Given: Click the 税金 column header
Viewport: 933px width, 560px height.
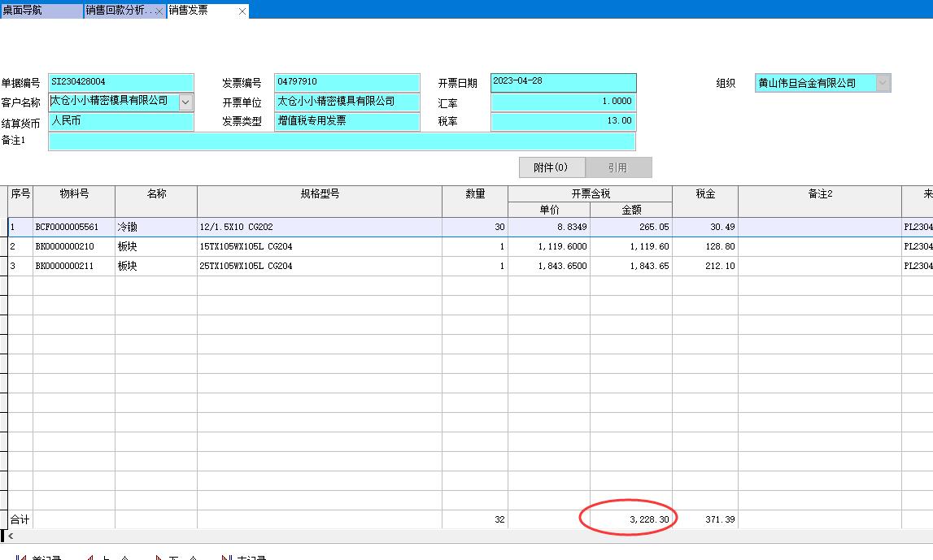Looking at the screenshot, I should tap(704, 194).
